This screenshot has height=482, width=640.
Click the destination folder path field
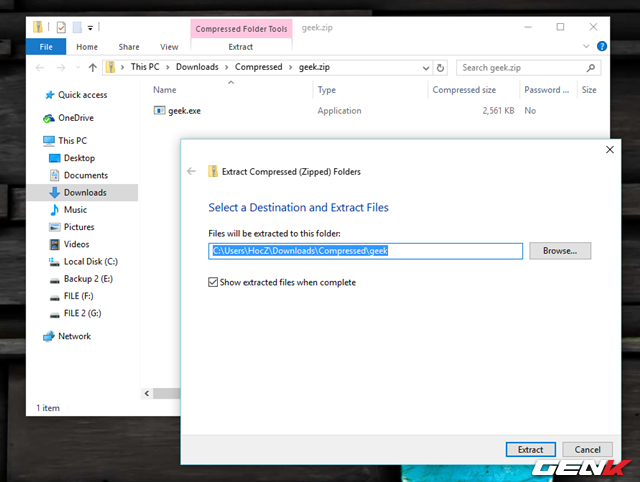point(365,251)
